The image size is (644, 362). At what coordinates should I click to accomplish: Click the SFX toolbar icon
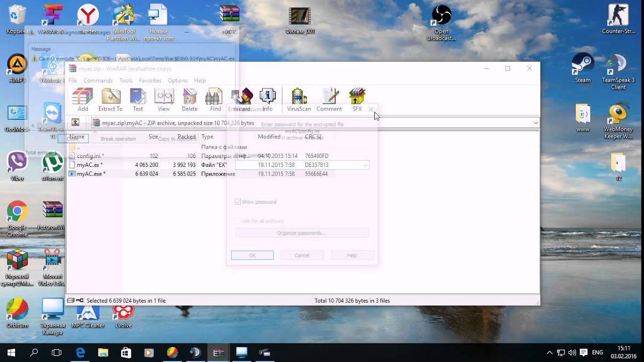[357, 100]
